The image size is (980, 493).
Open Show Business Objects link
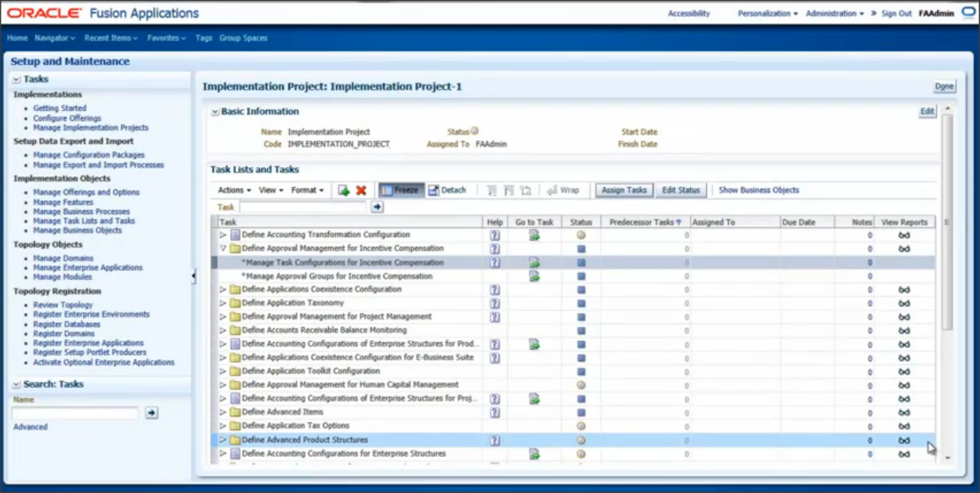(758, 190)
